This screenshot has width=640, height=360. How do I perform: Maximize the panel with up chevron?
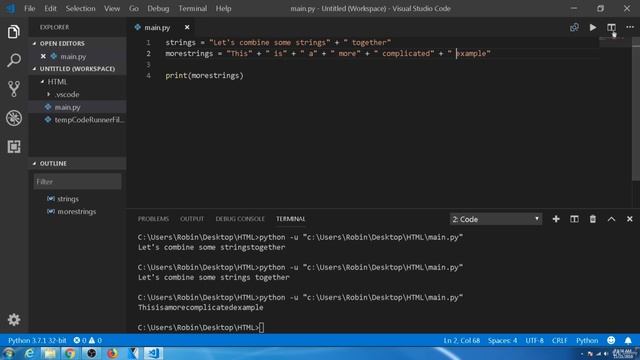click(x=611, y=219)
